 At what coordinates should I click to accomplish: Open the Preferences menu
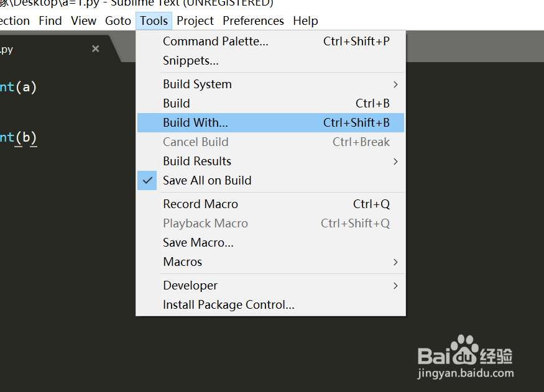point(253,21)
